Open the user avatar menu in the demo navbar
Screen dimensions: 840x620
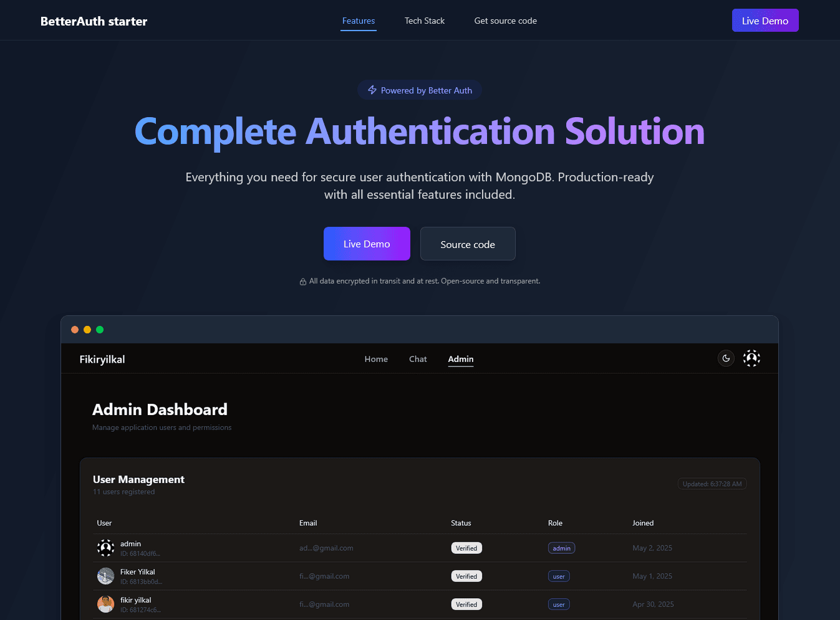(751, 358)
